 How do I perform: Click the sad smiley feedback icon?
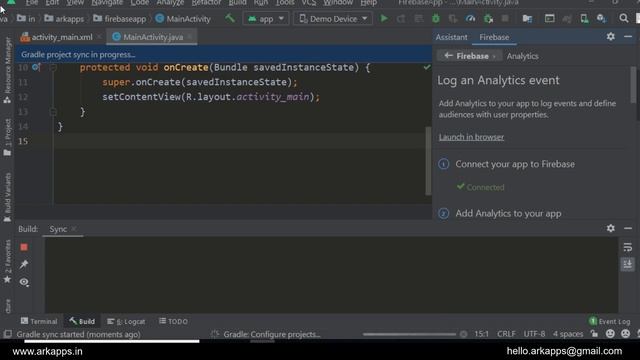pyautogui.click(x=625, y=334)
